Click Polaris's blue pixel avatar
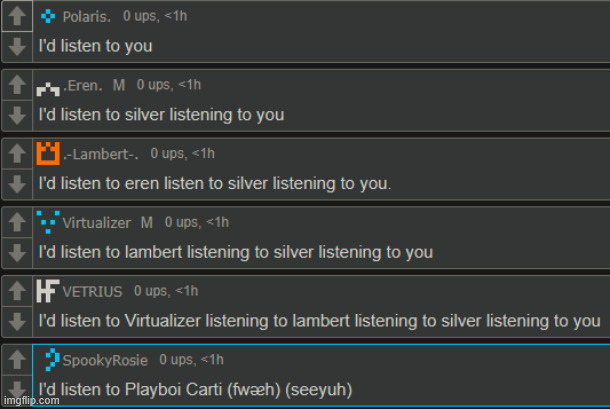 click(x=48, y=16)
